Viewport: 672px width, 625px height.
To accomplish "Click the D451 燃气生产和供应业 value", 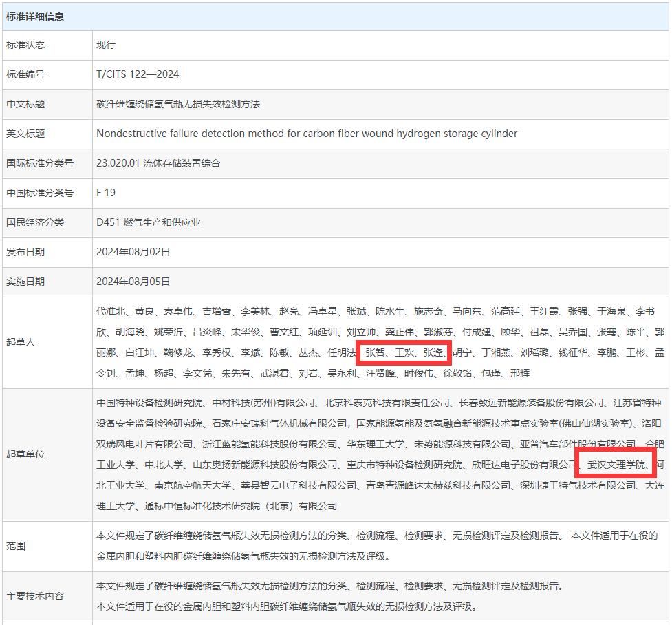I will (x=149, y=222).
